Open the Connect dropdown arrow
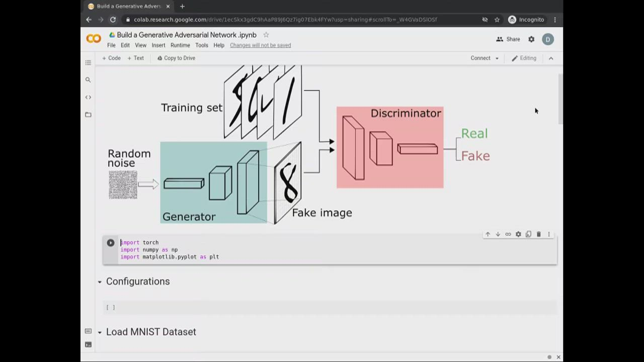This screenshot has width=644, height=362. pos(497,58)
